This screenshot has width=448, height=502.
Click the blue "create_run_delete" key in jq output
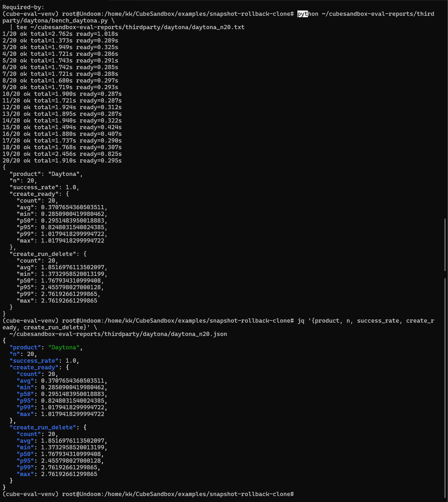[43, 427]
